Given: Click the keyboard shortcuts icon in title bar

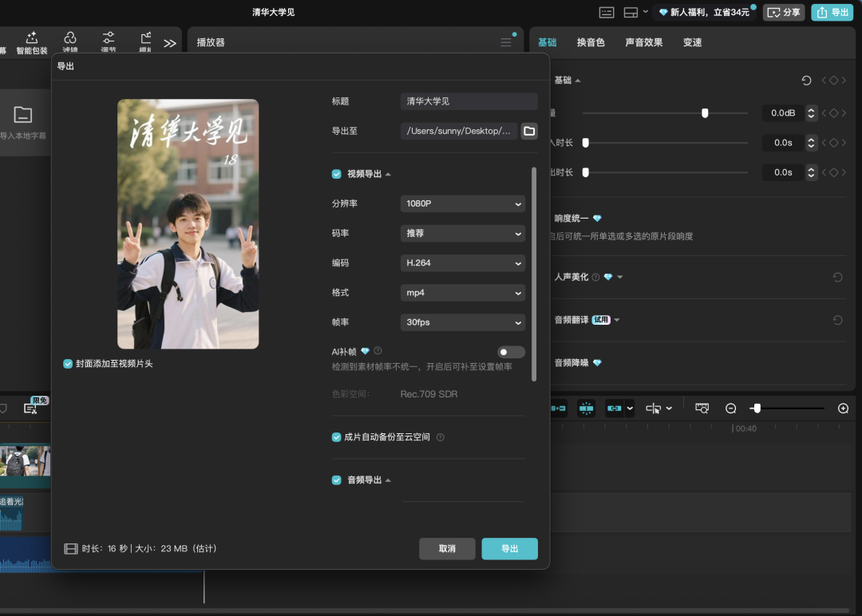Looking at the screenshot, I should 607,12.
